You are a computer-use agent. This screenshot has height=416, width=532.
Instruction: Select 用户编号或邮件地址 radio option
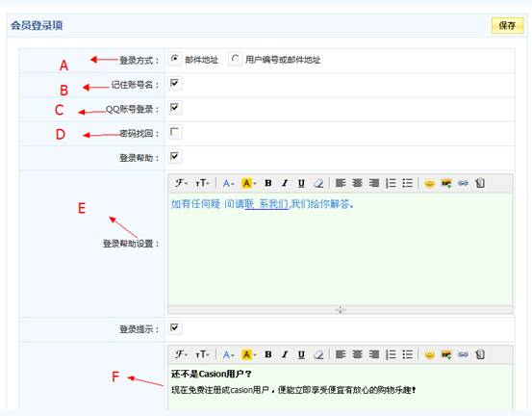pos(235,59)
